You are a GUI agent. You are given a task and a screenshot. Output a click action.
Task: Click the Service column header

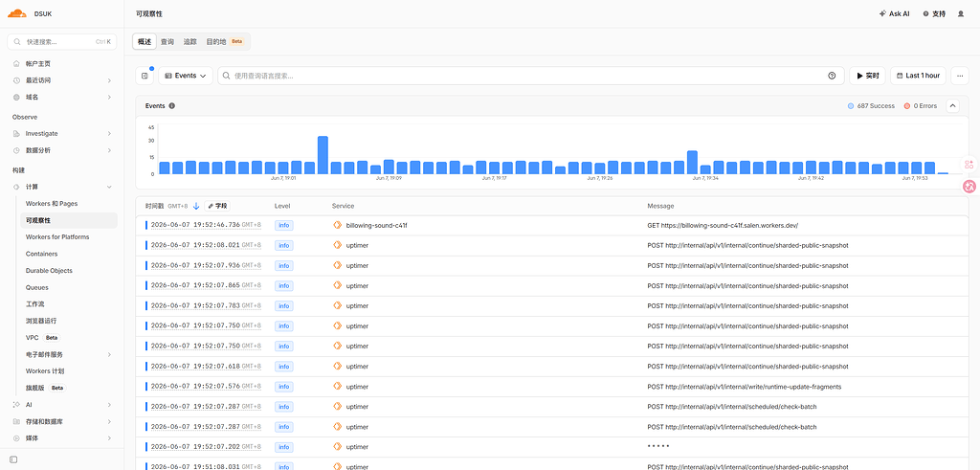pos(344,206)
